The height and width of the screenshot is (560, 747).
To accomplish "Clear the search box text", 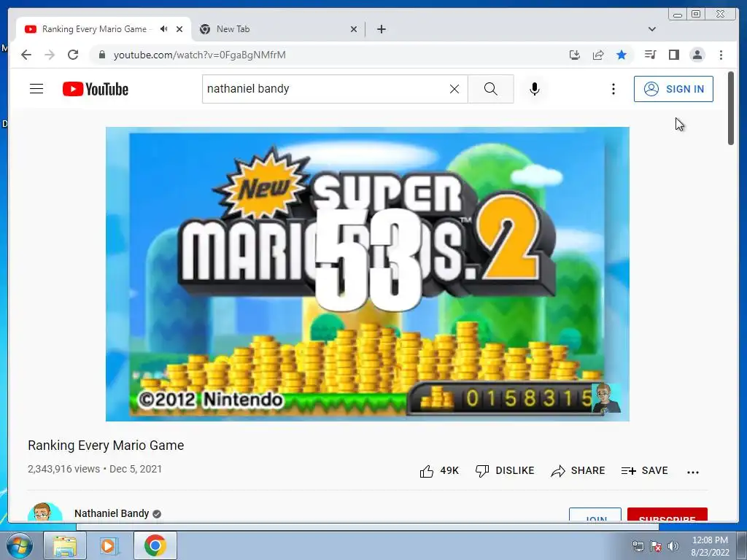I will pyautogui.click(x=454, y=89).
